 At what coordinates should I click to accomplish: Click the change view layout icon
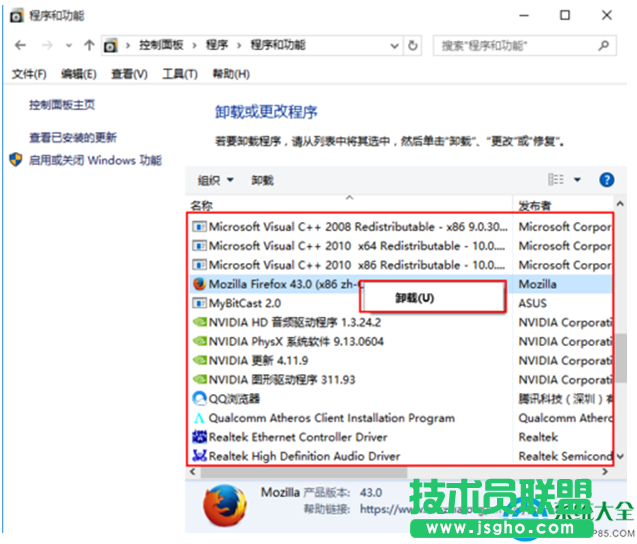[x=556, y=180]
